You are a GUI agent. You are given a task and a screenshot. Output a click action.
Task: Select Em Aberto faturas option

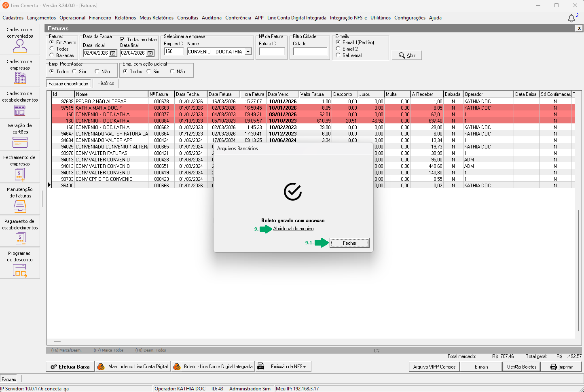click(x=51, y=42)
